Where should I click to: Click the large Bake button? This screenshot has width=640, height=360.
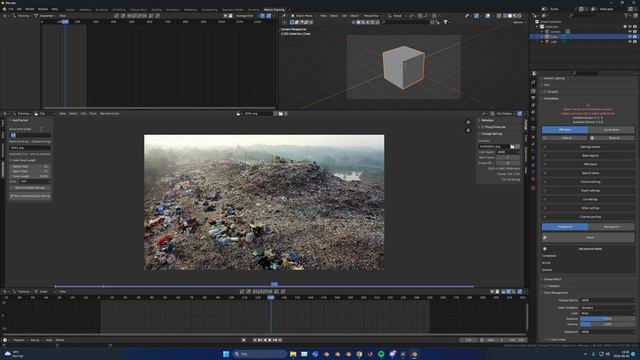click(x=588, y=238)
